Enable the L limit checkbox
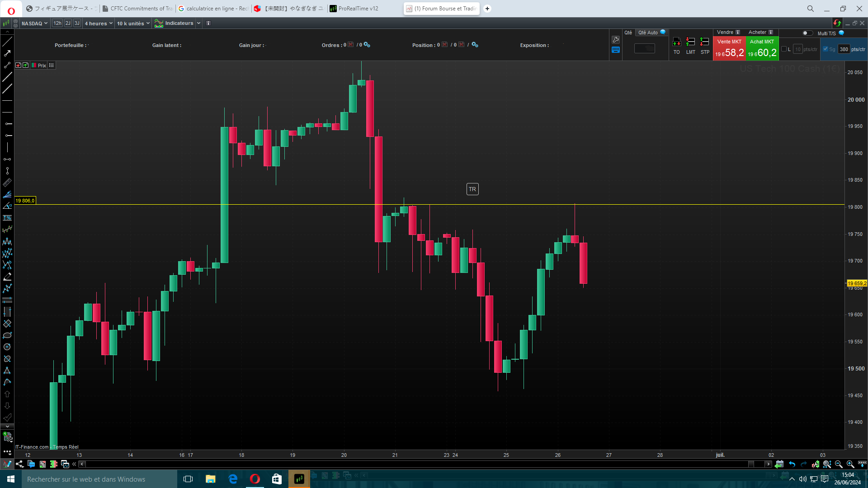868x488 pixels. click(x=784, y=49)
